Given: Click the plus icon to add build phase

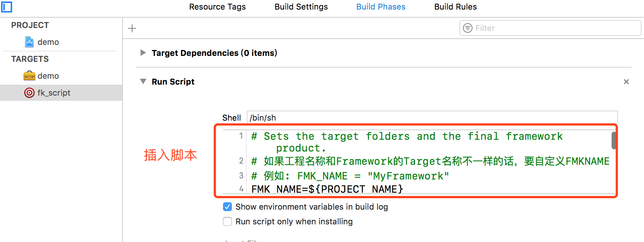Looking at the screenshot, I should [x=132, y=28].
